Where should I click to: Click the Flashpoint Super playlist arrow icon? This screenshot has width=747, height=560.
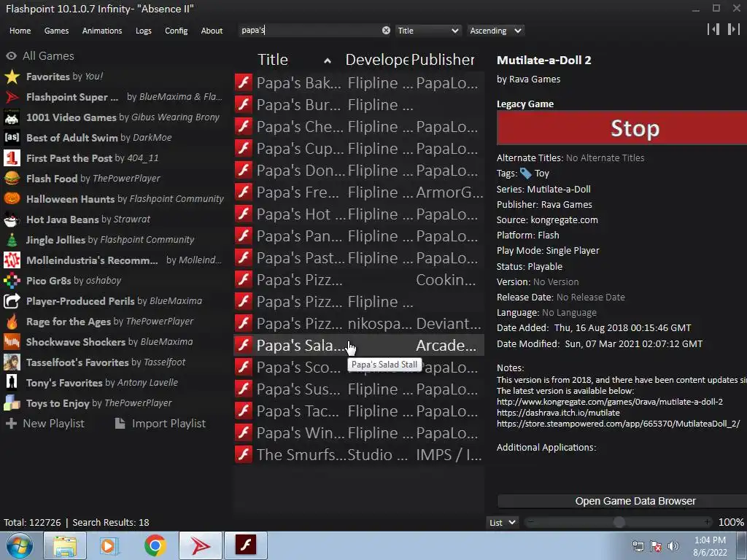click(x=12, y=97)
